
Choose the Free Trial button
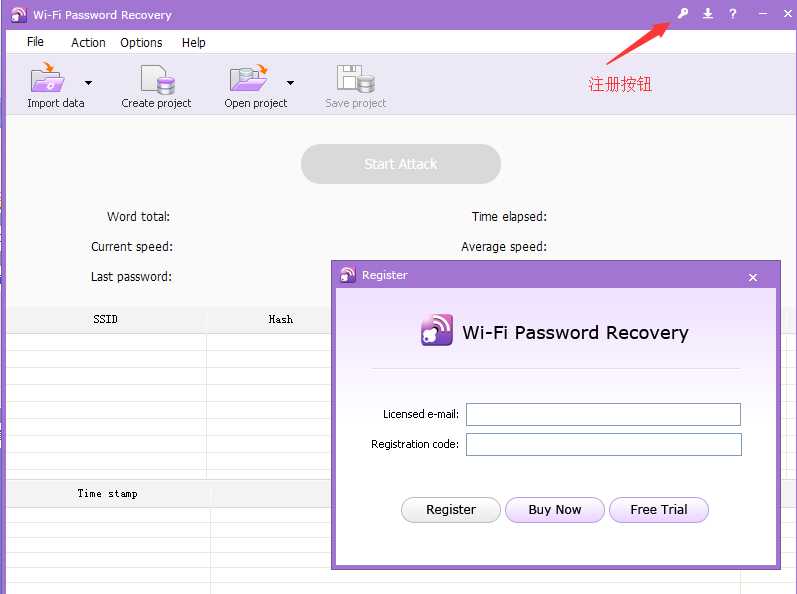tap(659, 510)
